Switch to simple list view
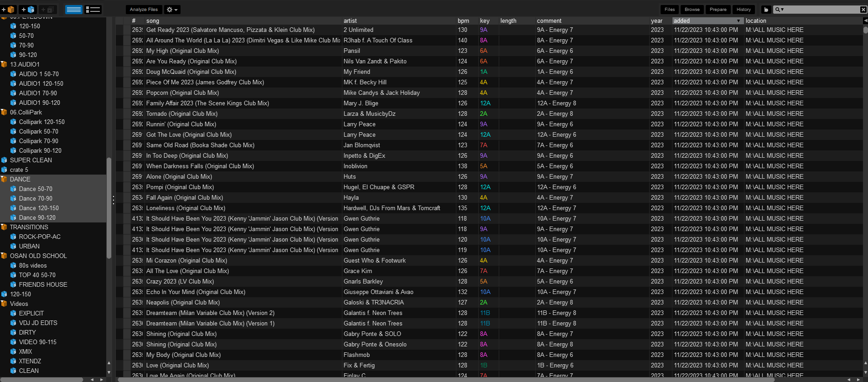 pos(74,9)
